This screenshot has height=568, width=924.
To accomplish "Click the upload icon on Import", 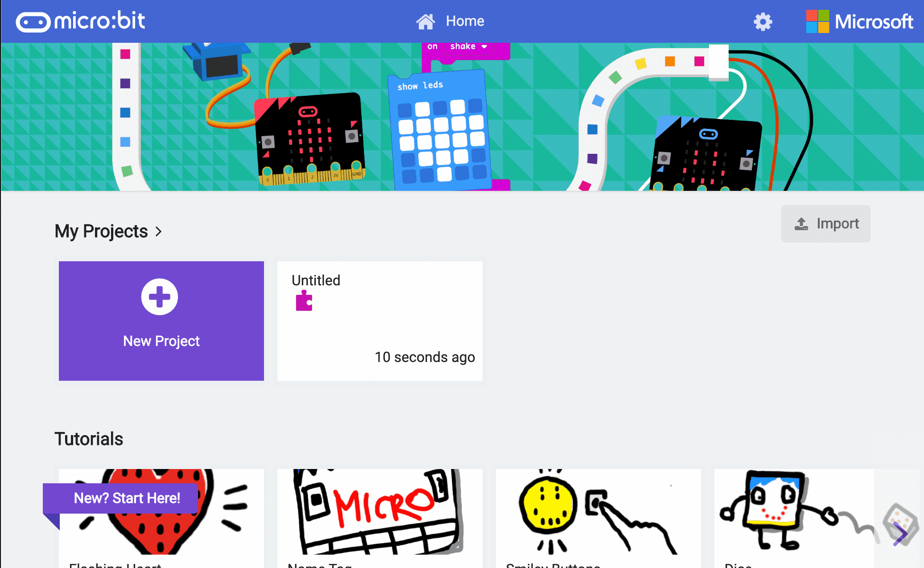I will point(801,224).
